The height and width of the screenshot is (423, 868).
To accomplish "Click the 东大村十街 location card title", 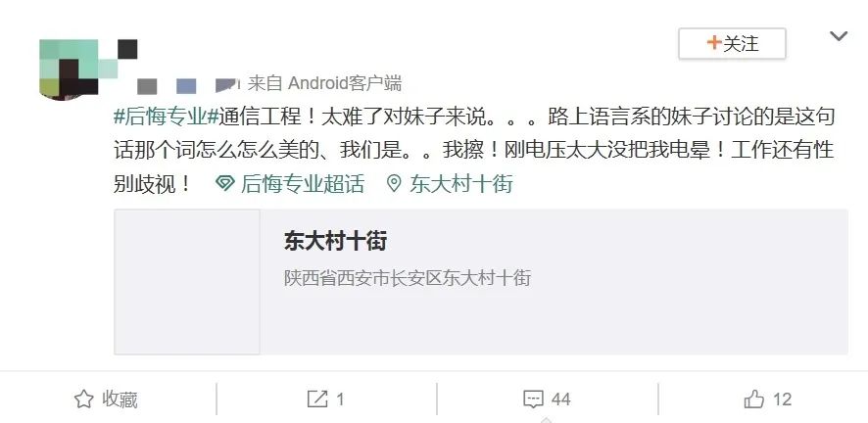I will coord(335,241).
